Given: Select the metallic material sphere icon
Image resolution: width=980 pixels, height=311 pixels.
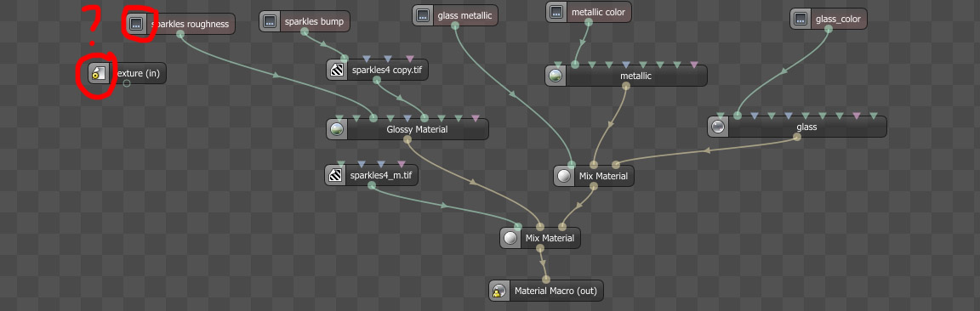Looking at the screenshot, I should (x=556, y=76).
